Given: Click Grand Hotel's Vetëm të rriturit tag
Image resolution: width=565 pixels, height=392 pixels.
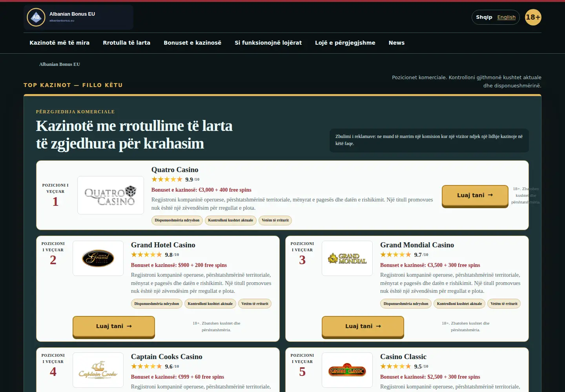Looking at the screenshot, I should pyautogui.click(x=255, y=304).
